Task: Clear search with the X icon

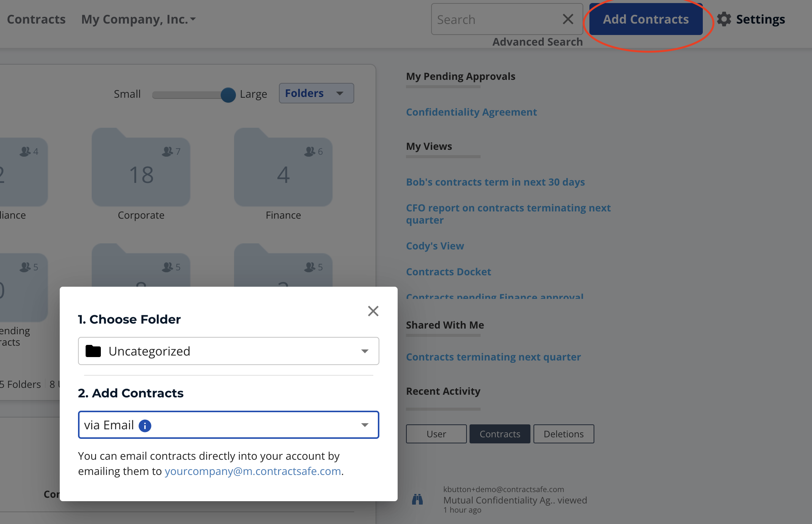Action: click(x=568, y=19)
